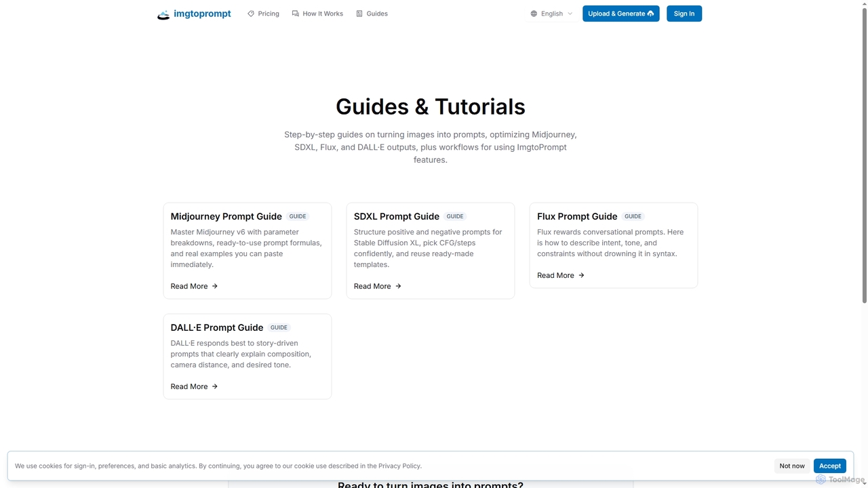Viewport: 868px width, 488px height.
Task: Open the Guides menu item
Action: pos(372,14)
